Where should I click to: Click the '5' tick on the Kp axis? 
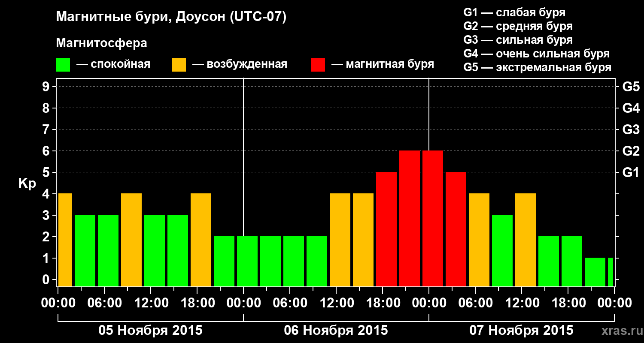coord(47,172)
